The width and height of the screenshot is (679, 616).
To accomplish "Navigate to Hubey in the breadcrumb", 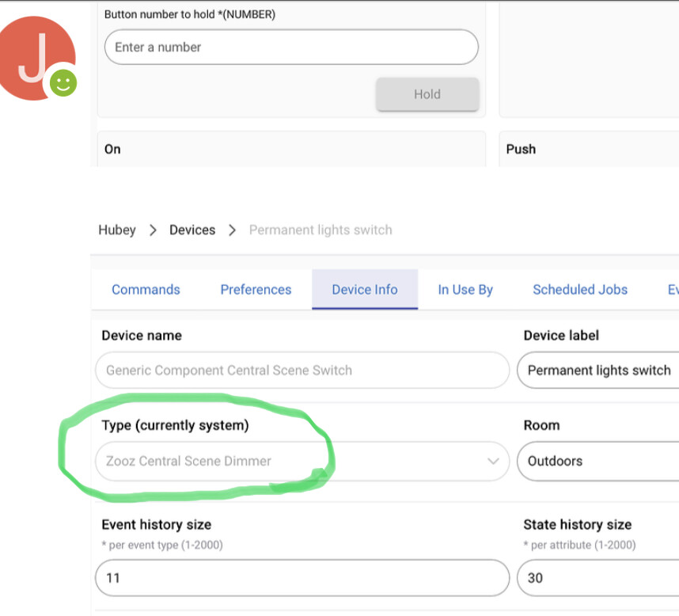I will [x=117, y=230].
